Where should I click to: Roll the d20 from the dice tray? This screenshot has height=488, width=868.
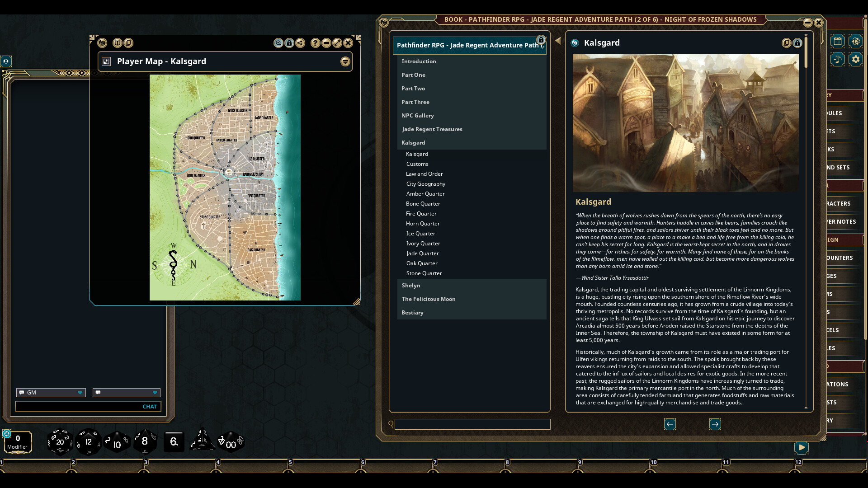click(x=59, y=442)
